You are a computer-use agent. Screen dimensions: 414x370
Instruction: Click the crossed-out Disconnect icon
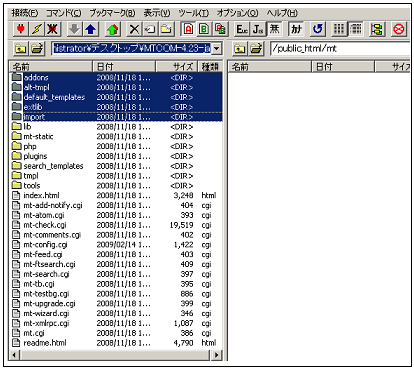tap(52, 29)
